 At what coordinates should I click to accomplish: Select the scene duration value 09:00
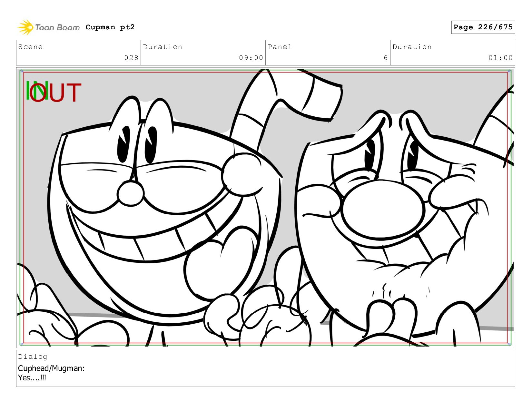251,58
